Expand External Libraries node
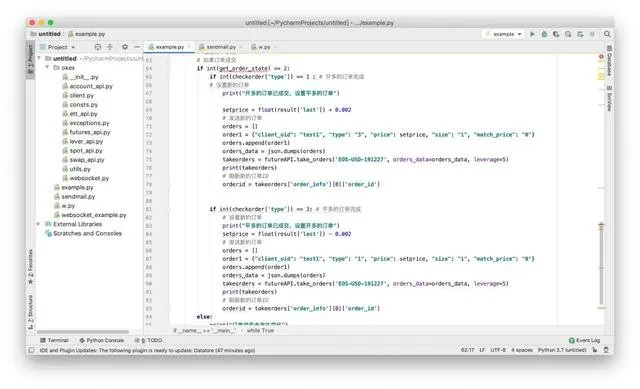This screenshot has width=640, height=389. (x=39, y=224)
